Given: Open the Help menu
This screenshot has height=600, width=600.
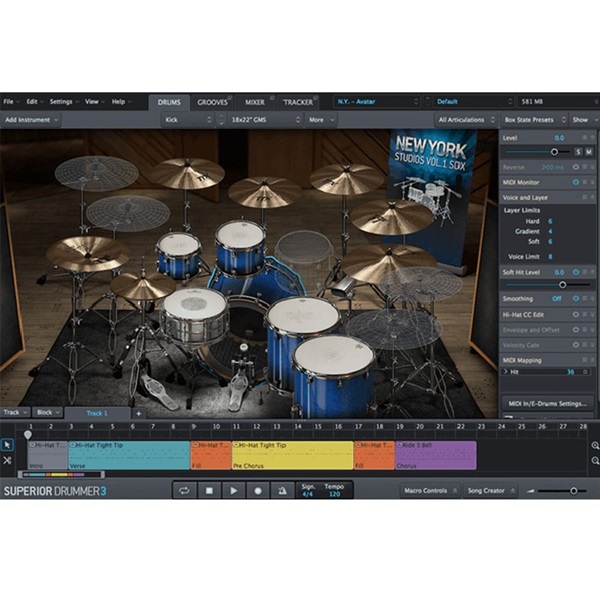Looking at the screenshot, I should click(x=121, y=101).
